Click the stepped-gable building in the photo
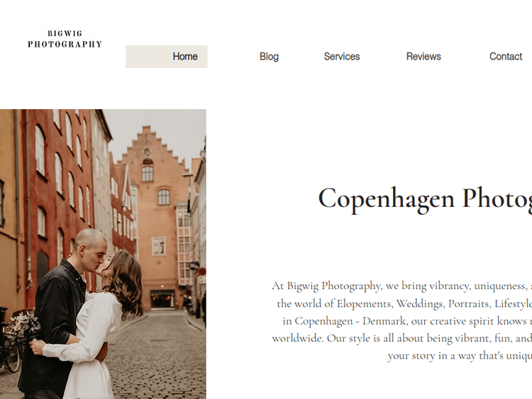This screenshot has height=399, width=532. 156,217
